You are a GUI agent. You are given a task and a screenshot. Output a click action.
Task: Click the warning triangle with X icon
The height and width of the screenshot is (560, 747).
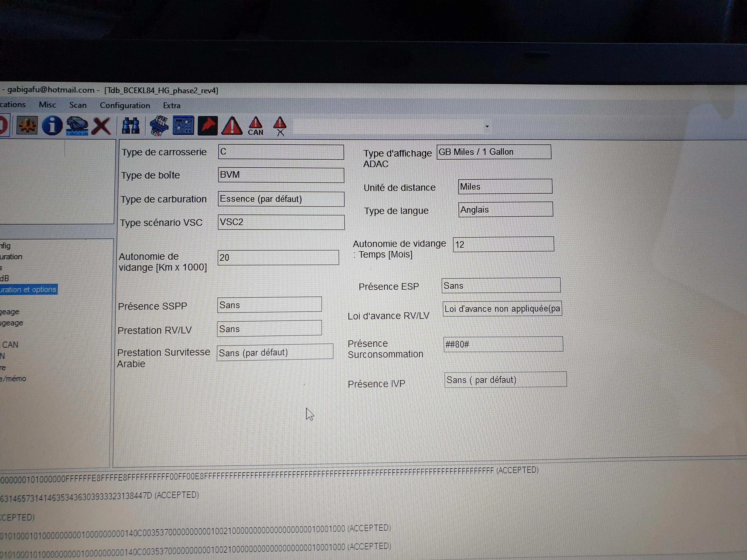[x=280, y=126]
